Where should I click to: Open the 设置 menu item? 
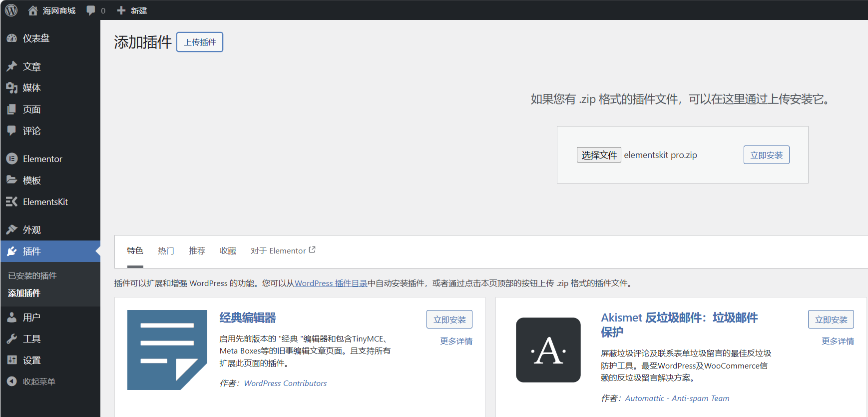[50, 360]
